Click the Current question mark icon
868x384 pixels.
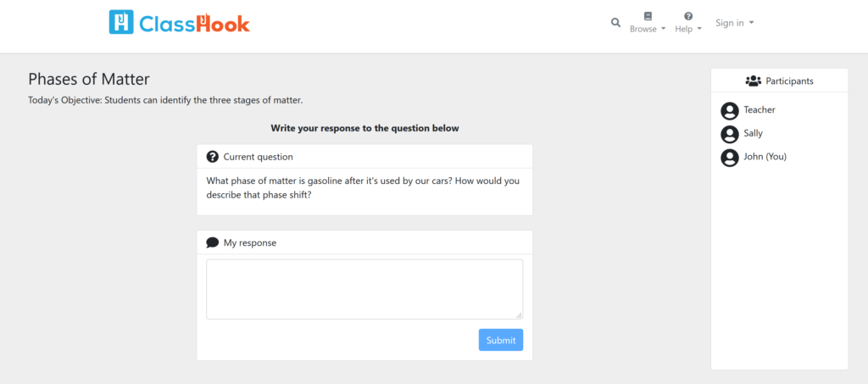click(x=212, y=157)
